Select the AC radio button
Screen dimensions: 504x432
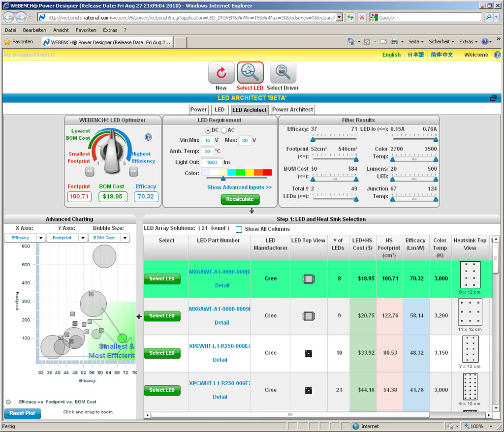pos(224,130)
